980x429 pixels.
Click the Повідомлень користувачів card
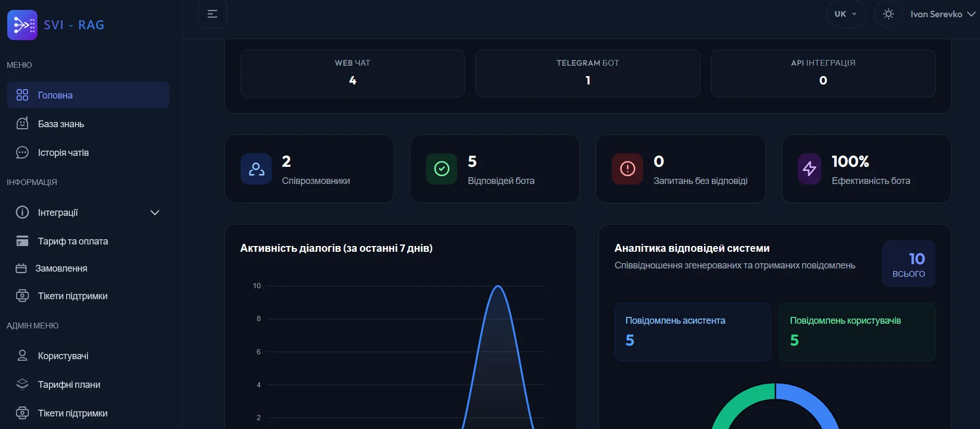(857, 332)
